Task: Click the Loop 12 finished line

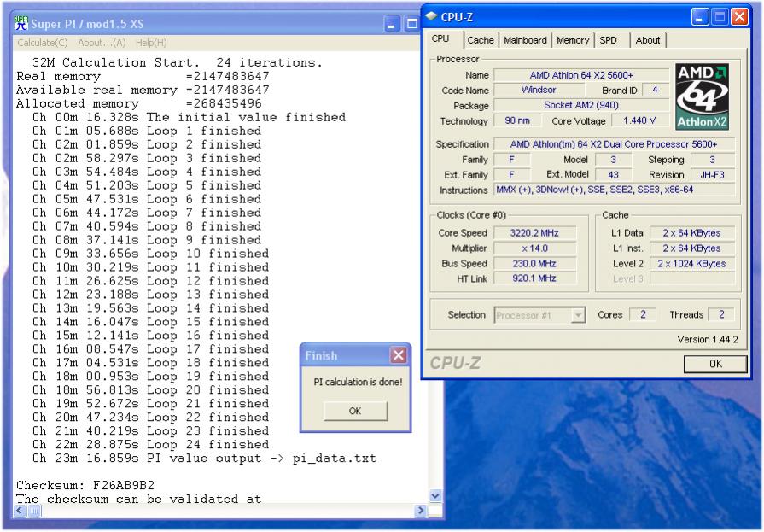Action: (x=150, y=281)
